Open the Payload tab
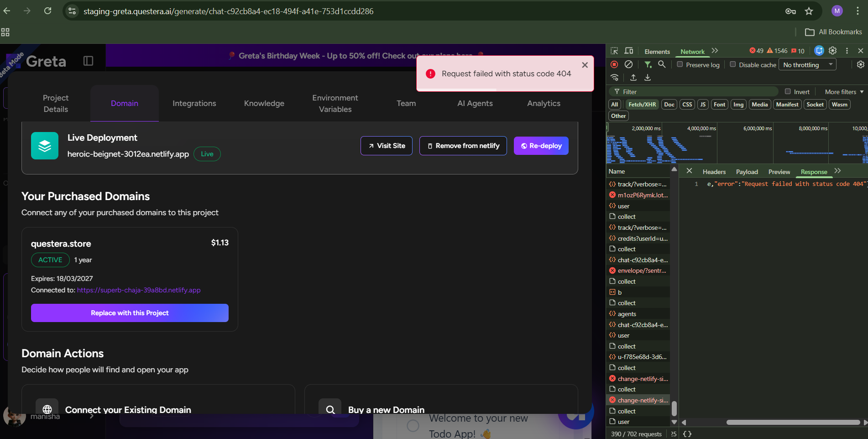Screen dimensions: 868x439 click(747, 172)
